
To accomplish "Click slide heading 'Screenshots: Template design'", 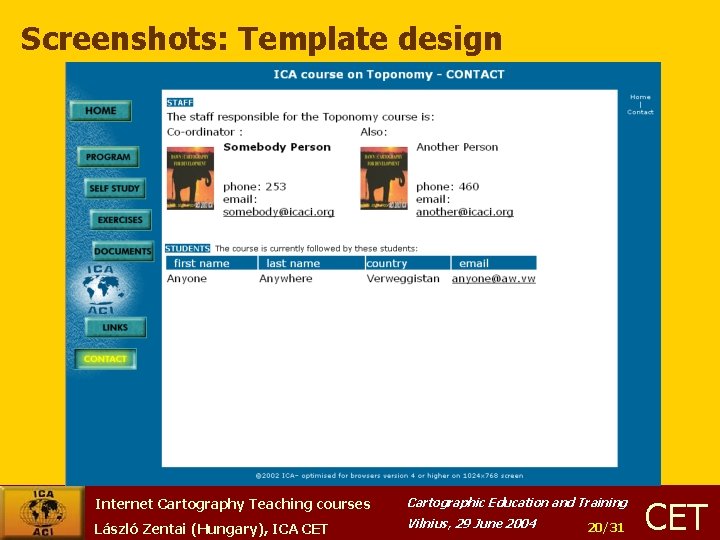I will [261, 39].
